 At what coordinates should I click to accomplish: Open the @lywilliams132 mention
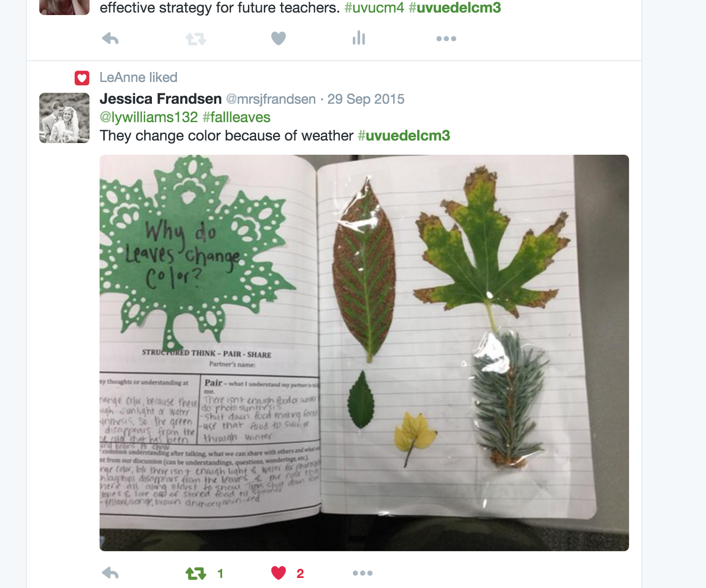tap(149, 117)
